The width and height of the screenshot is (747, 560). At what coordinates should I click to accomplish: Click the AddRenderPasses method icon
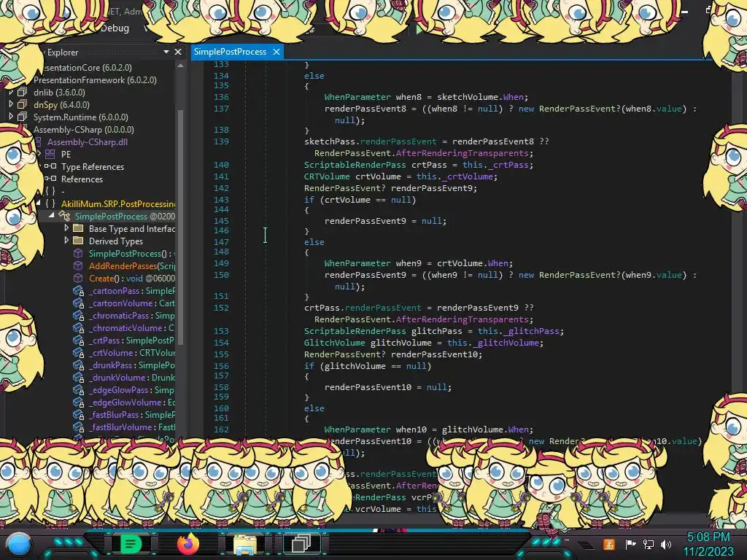78,265
